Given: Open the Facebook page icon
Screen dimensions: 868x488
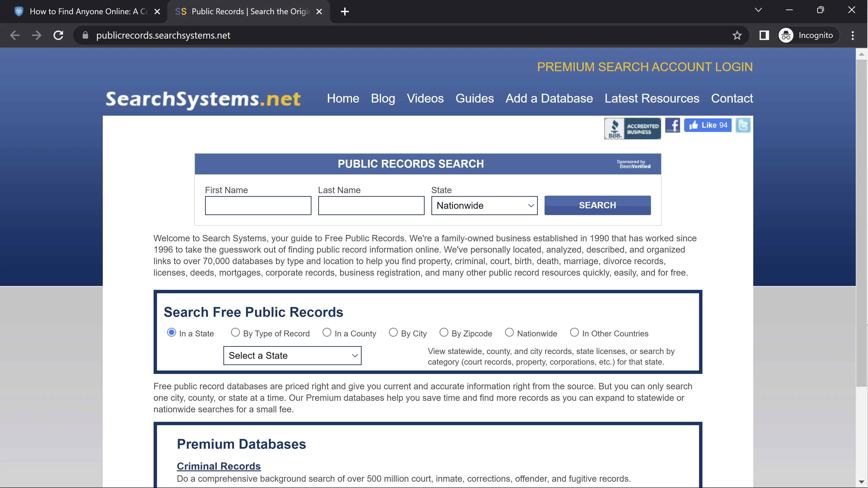Looking at the screenshot, I should [672, 125].
